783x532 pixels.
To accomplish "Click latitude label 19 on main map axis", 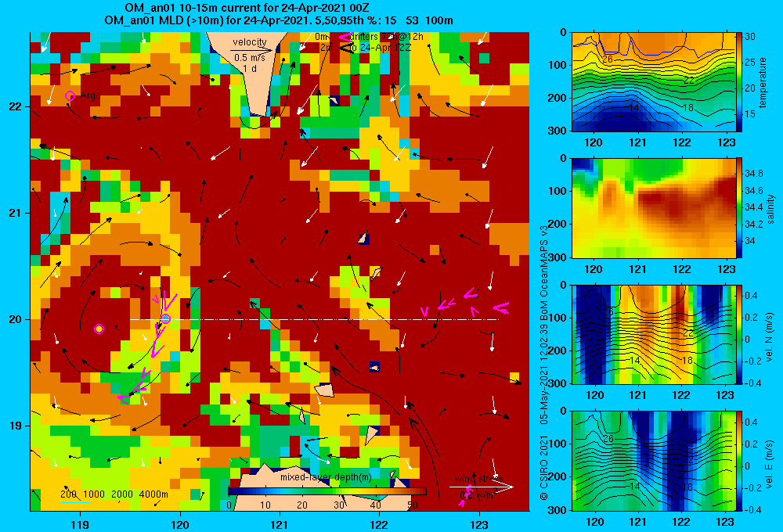I will (16, 426).
